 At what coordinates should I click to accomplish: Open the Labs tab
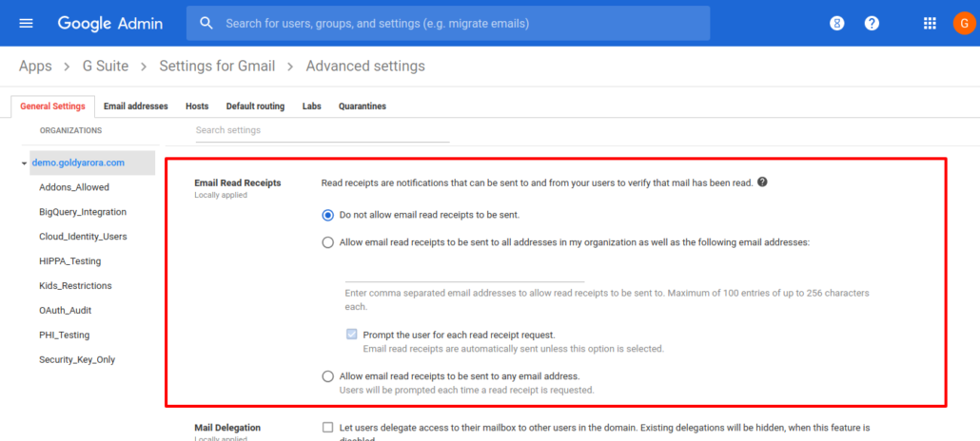tap(311, 106)
